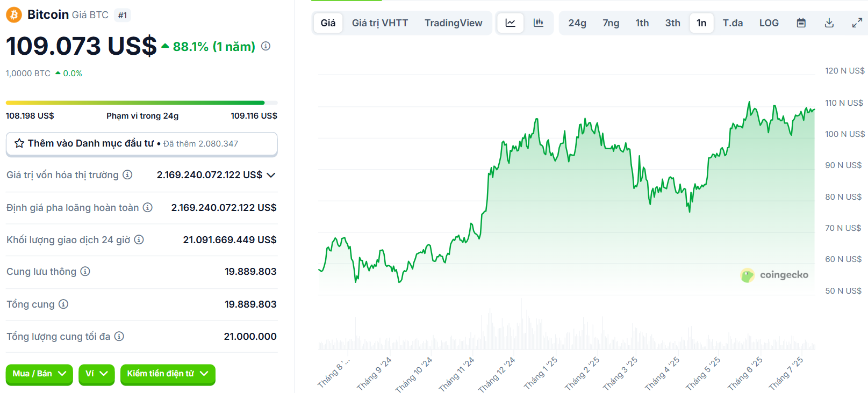The height and width of the screenshot is (393, 868).
Task: Switch to line chart view icon
Action: click(511, 23)
